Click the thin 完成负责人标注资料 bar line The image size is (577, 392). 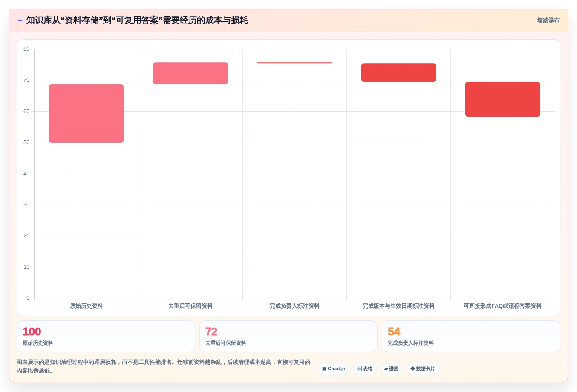pyautogui.click(x=294, y=63)
